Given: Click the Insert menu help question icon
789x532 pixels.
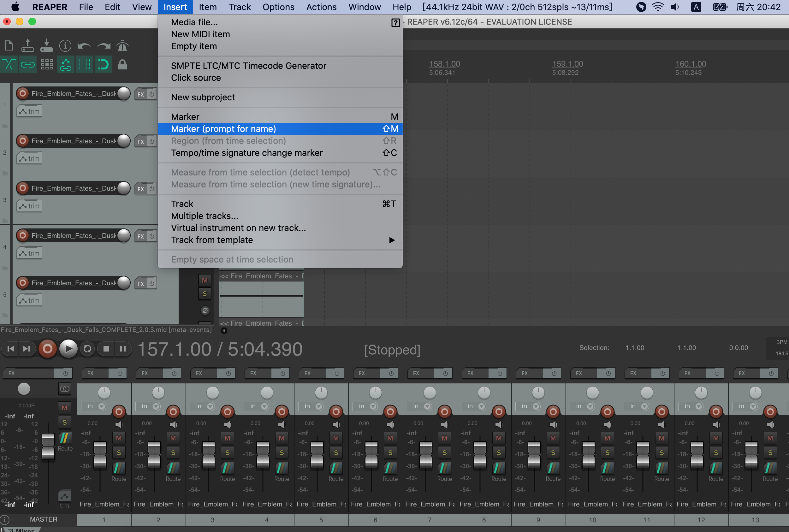Looking at the screenshot, I should point(395,23).
